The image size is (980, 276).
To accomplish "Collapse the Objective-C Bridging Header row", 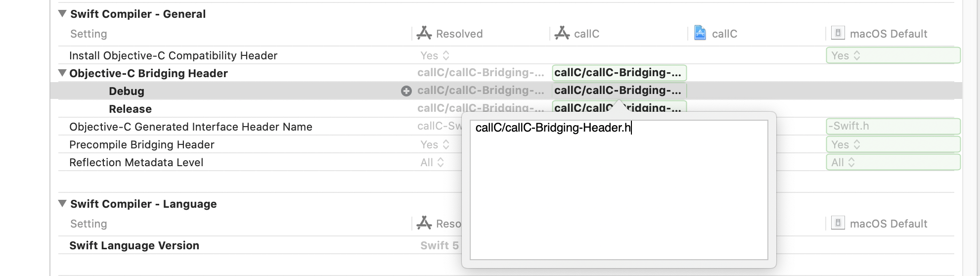I will point(62,73).
